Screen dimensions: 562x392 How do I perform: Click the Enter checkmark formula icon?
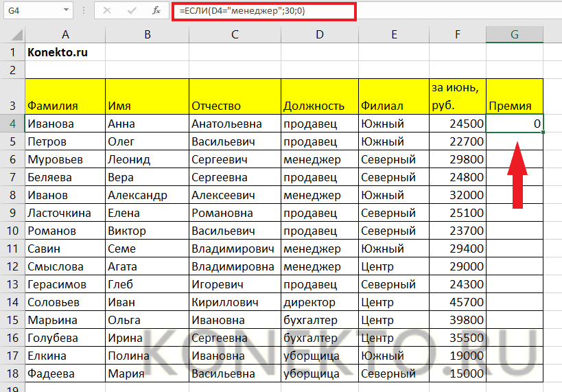[x=131, y=10]
